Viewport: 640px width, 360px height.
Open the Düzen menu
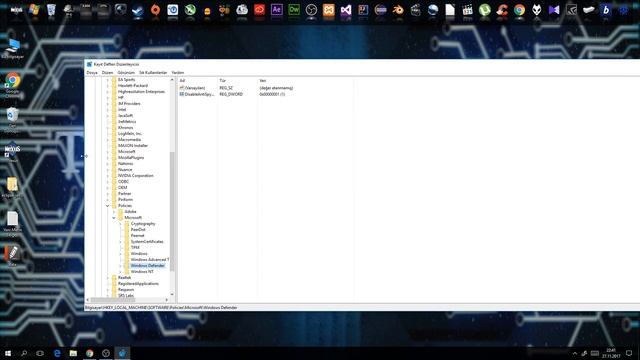[x=107, y=72]
